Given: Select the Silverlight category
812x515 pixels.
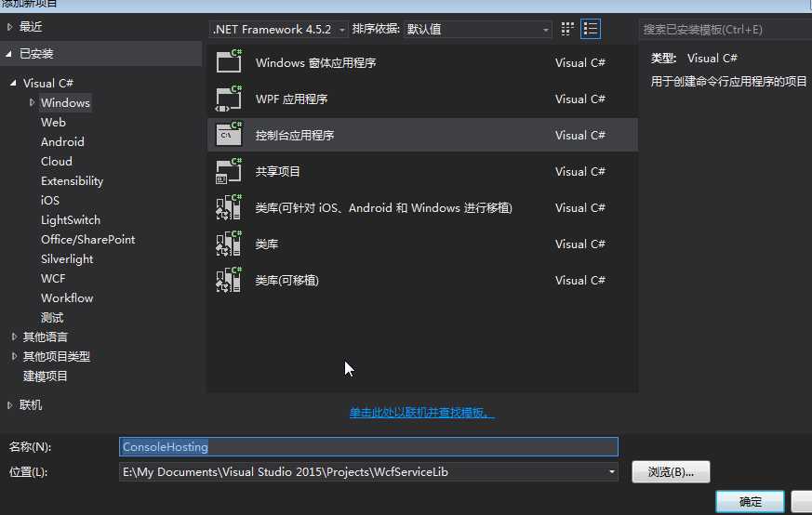Looking at the screenshot, I should click(x=67, y=259).
